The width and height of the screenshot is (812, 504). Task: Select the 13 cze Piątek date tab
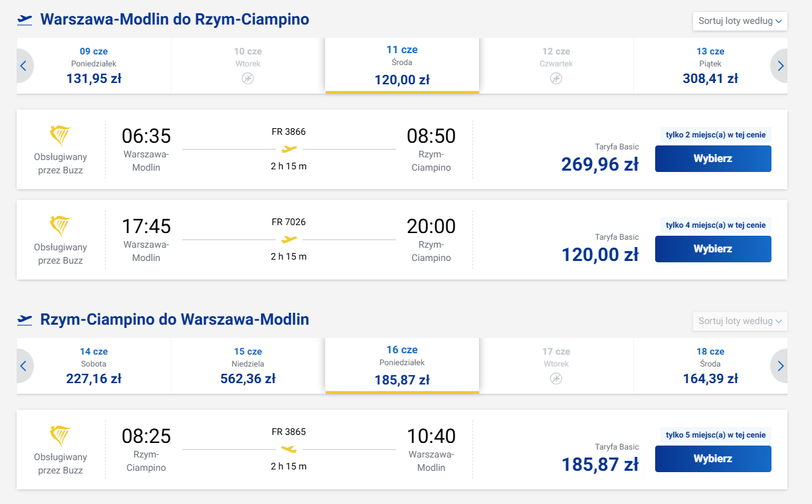710,66
